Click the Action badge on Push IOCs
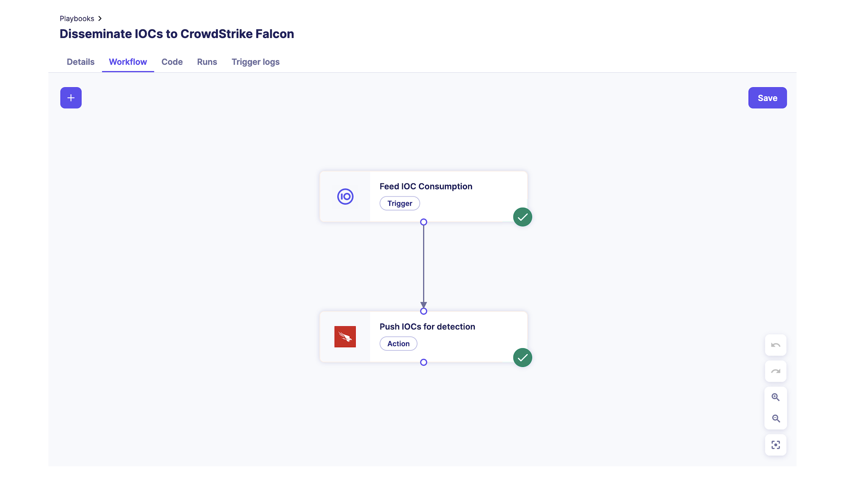 click(398, 344)
